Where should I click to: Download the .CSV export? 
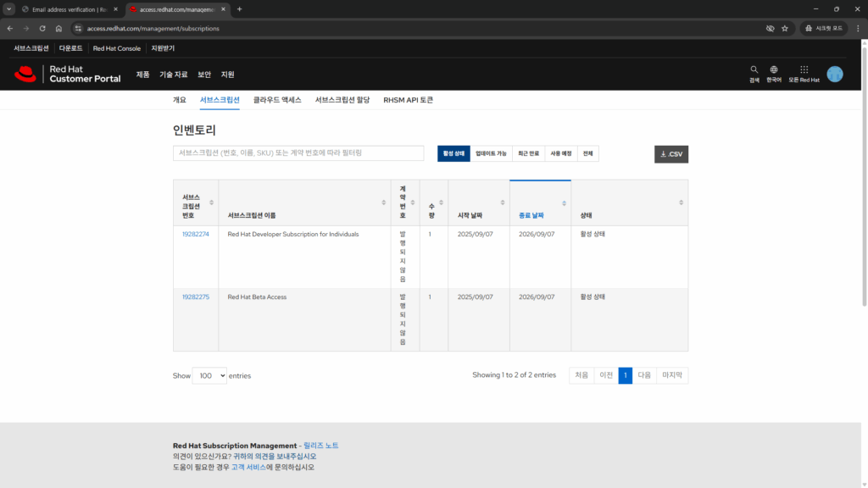[x=671, y=154]
